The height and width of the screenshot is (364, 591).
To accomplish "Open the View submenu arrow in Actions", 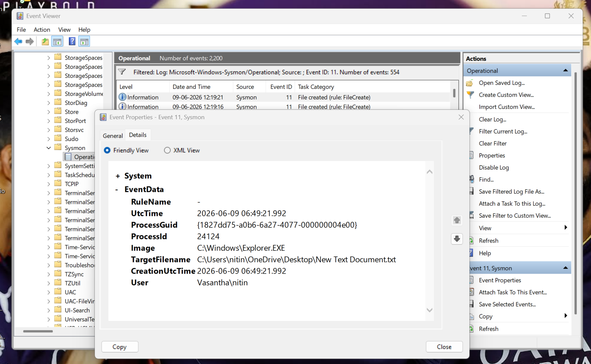I will (566, 228).
